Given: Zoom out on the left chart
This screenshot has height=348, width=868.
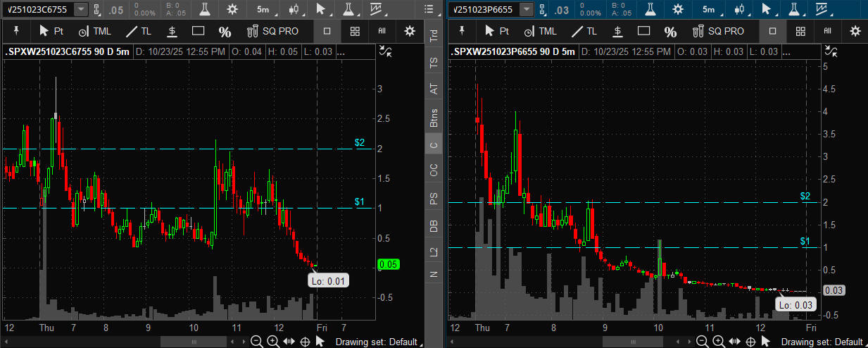Looking at the screenshot, I should (x=256, y=342).
